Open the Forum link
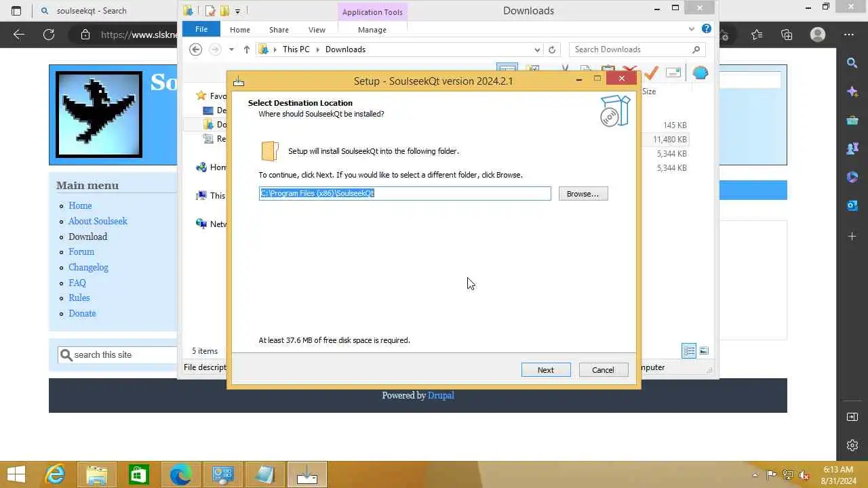 tap(81, 251)
